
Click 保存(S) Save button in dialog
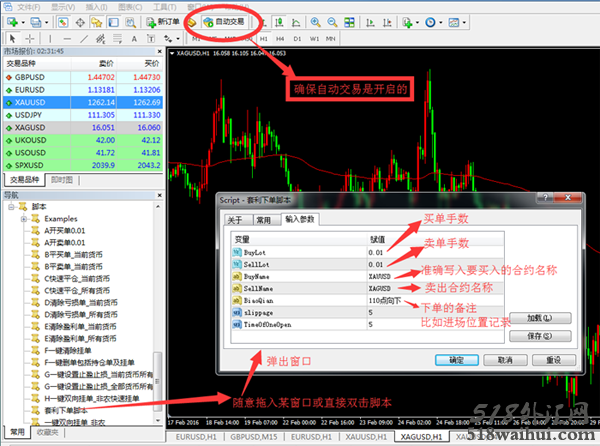point(540,336)
